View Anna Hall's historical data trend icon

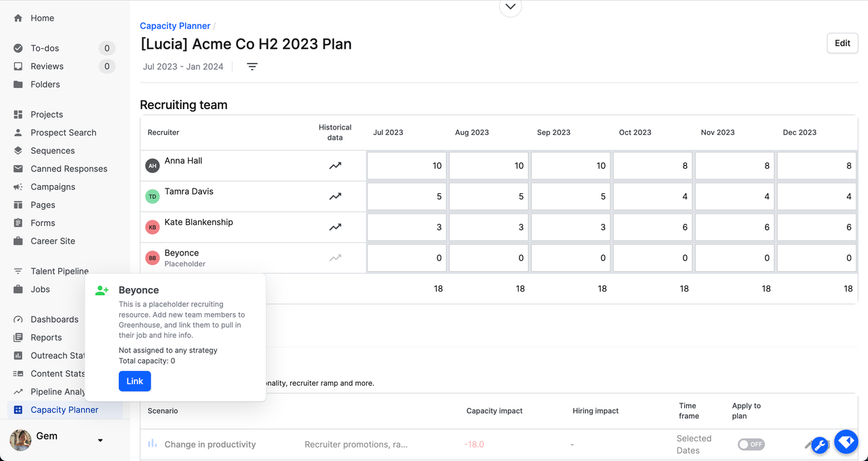(335, 165)
